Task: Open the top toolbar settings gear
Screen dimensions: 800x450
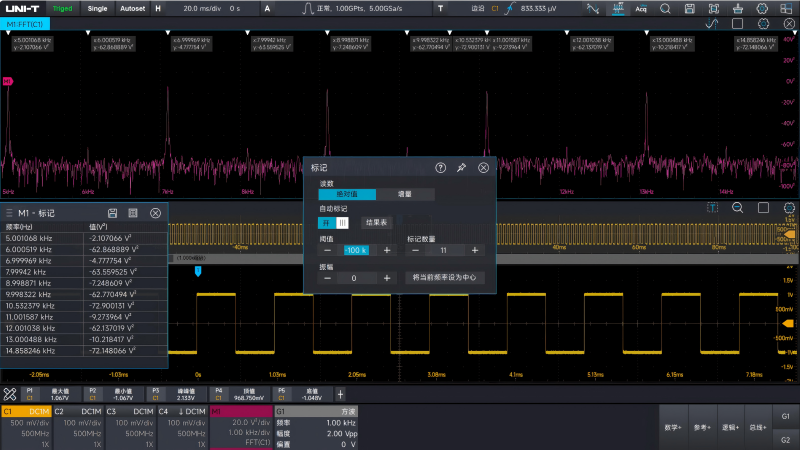Action: tap(762, 9)
